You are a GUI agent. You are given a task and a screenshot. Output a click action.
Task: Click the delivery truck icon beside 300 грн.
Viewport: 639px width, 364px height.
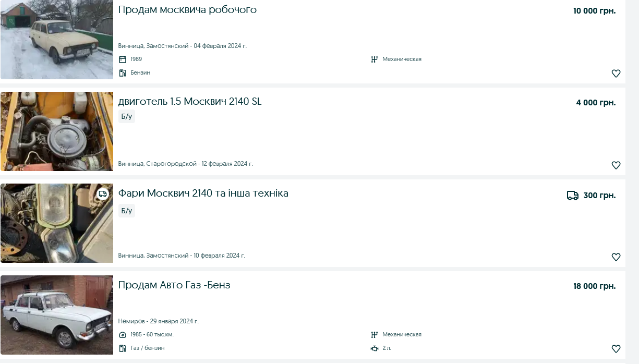pyautogui.click(x=572, y=196)
